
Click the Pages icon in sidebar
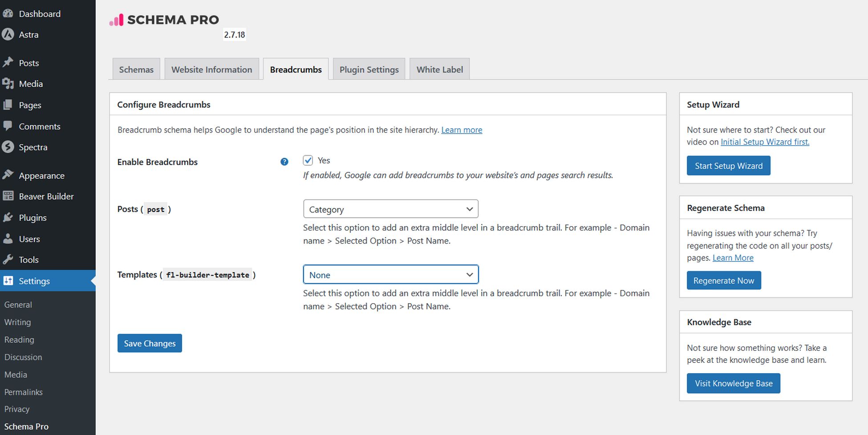[8, 105]
